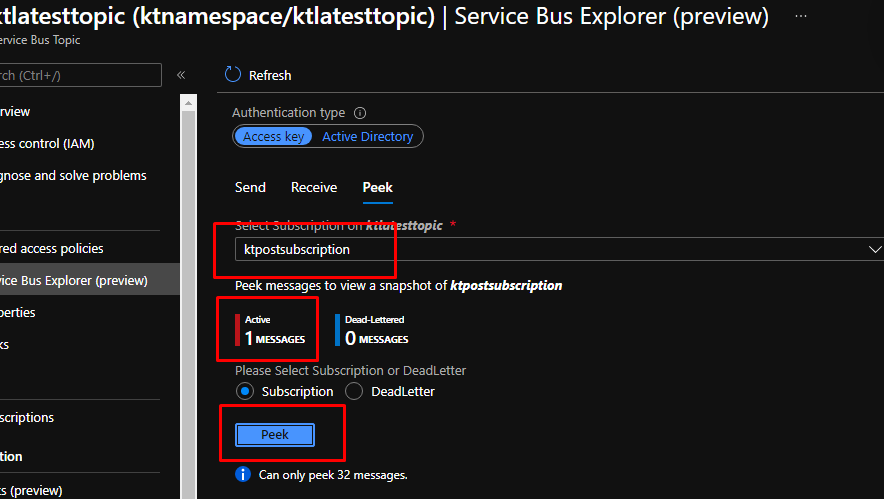Click the blue info icon by peek limit
This screenshot has width=884, height=499.
(x=242, y=474)
